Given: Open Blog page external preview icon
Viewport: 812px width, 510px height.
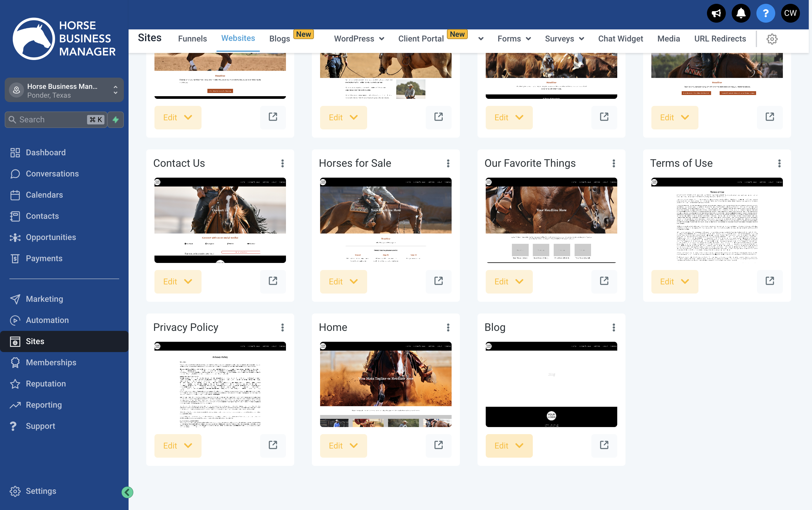Looking at the screenshot, I should [604, 445].
